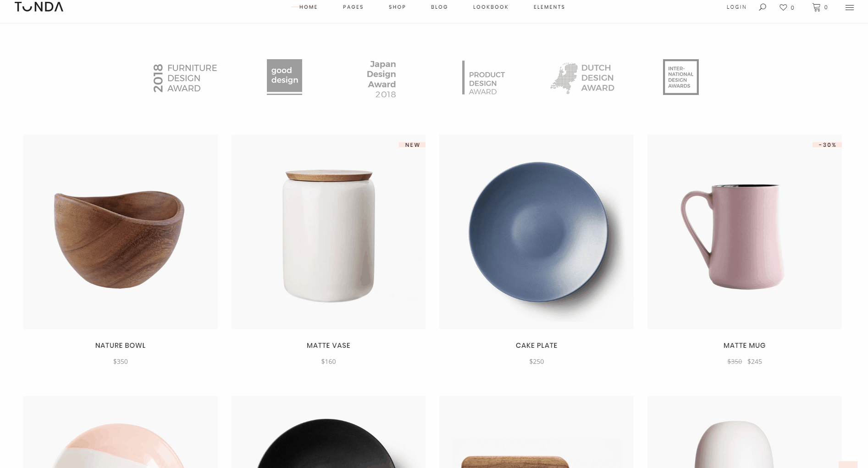This screenshot has height=468, width=868.
Task: Open the Pages menu
Action: point(353,7)
